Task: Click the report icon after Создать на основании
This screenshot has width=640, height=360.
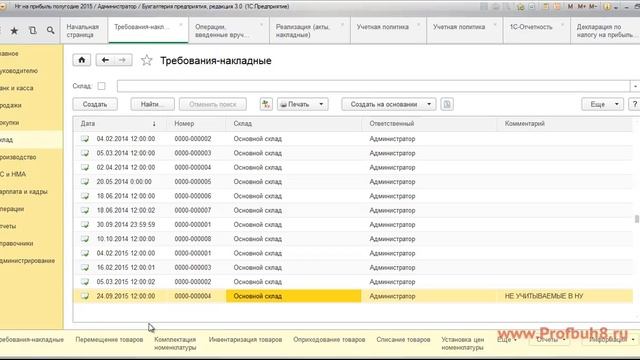Action: (x=447, y=104)
